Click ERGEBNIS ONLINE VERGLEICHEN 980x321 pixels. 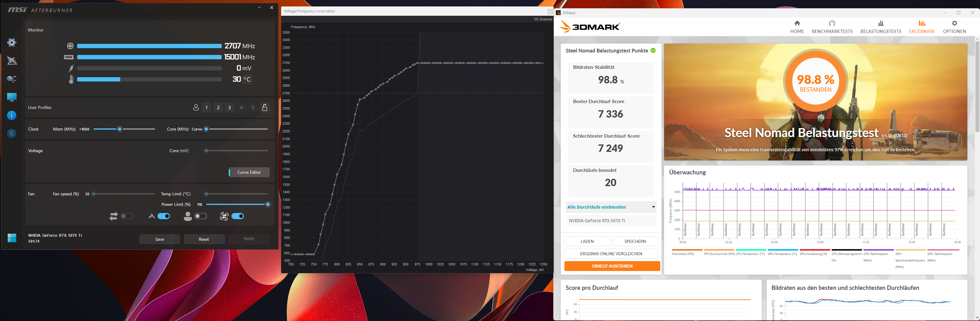(x=611, y=254)
